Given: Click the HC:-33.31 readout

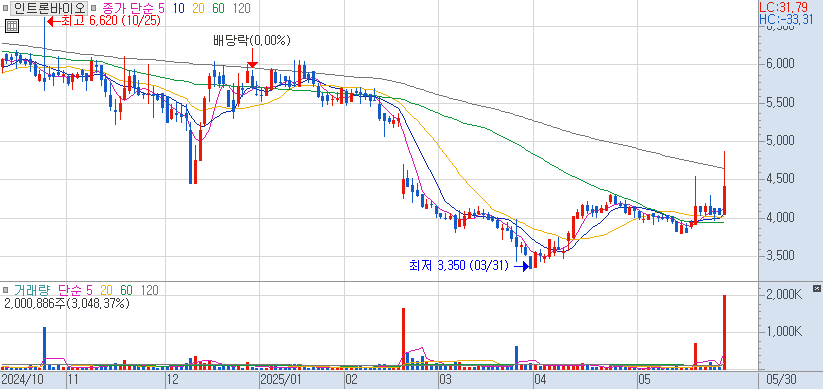Looking at the screenshot, I should pos(786,20).
